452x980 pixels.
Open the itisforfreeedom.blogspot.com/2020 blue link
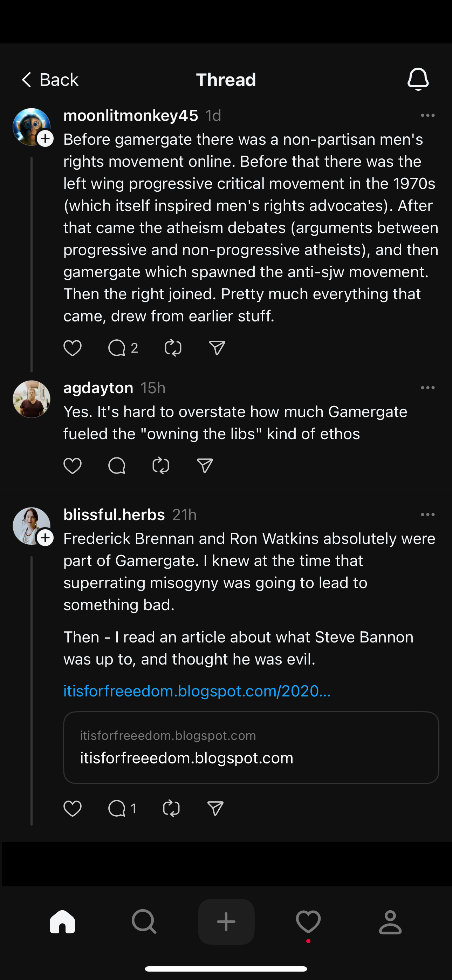[197, 691]
